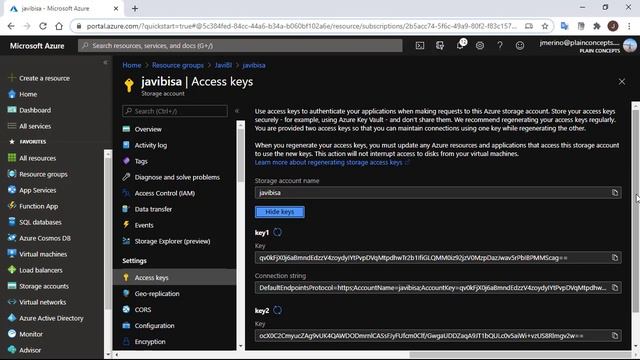The width and height of the screenshot is (640, 360).
Task: Click the user account avatar
Action: point(630,45)
